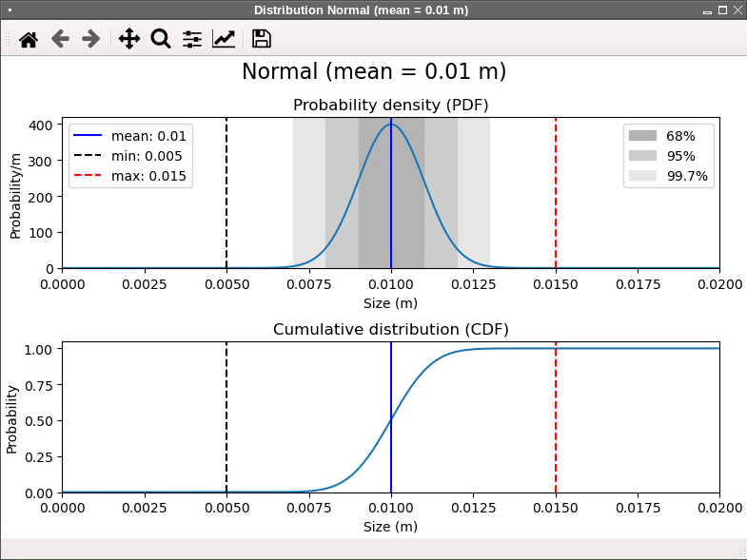Open the Configure subplots dialog
The height and width of the screenshot is (560, 747).
[192, 39]
